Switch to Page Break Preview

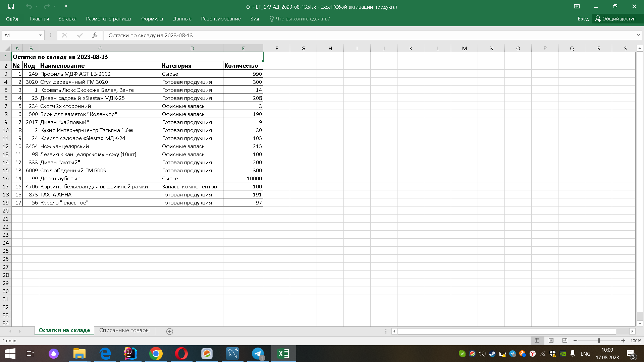tap(565, 341)
